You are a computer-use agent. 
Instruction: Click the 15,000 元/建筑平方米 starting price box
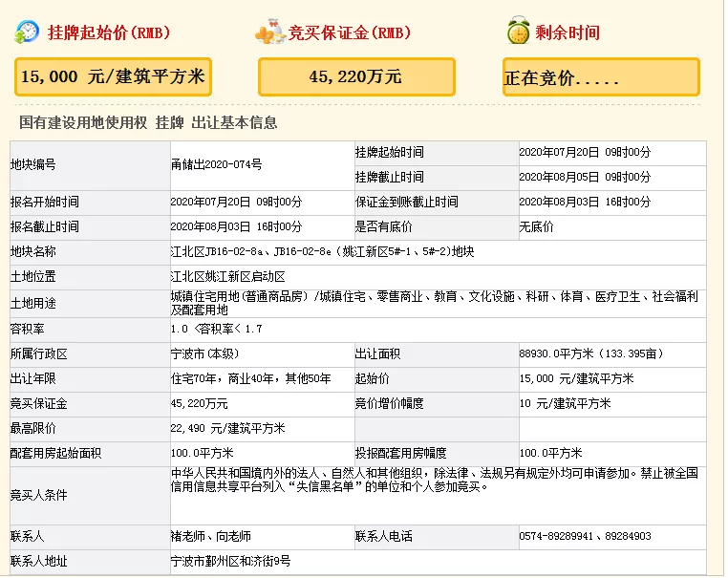[x=114, y=77]
